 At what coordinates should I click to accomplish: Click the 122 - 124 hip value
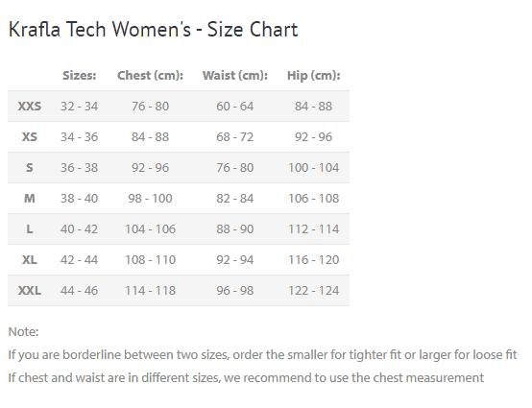(x=313, y=291)
